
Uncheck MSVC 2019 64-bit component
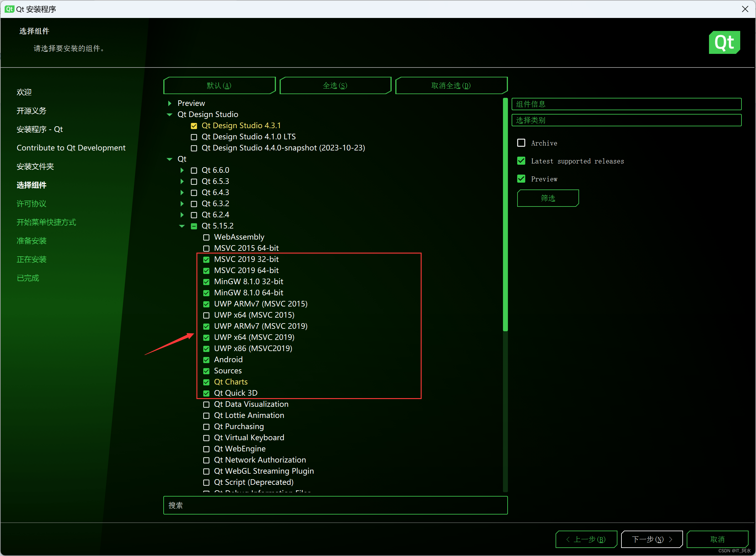click(206, 271)
